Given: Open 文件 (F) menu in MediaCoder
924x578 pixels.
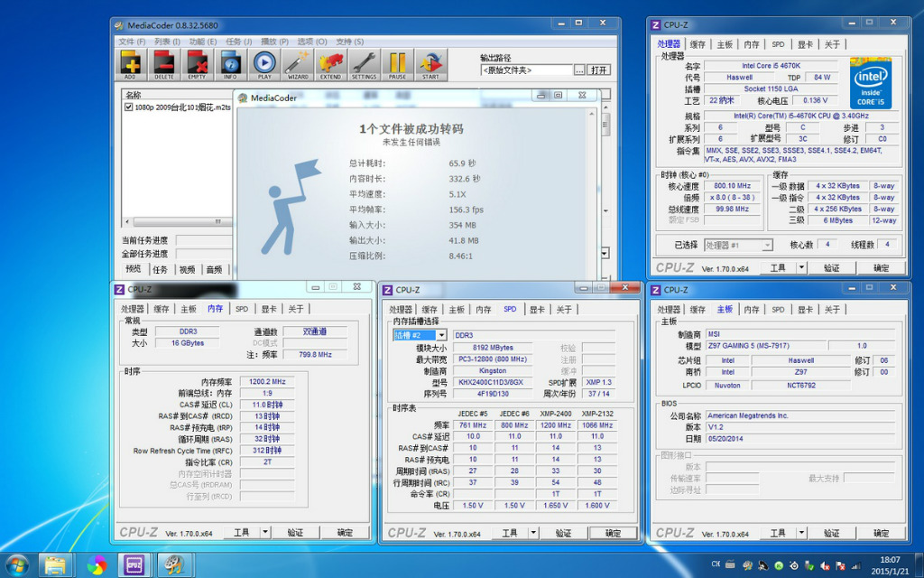Looking at the screenshot, I should pos(132,42).
